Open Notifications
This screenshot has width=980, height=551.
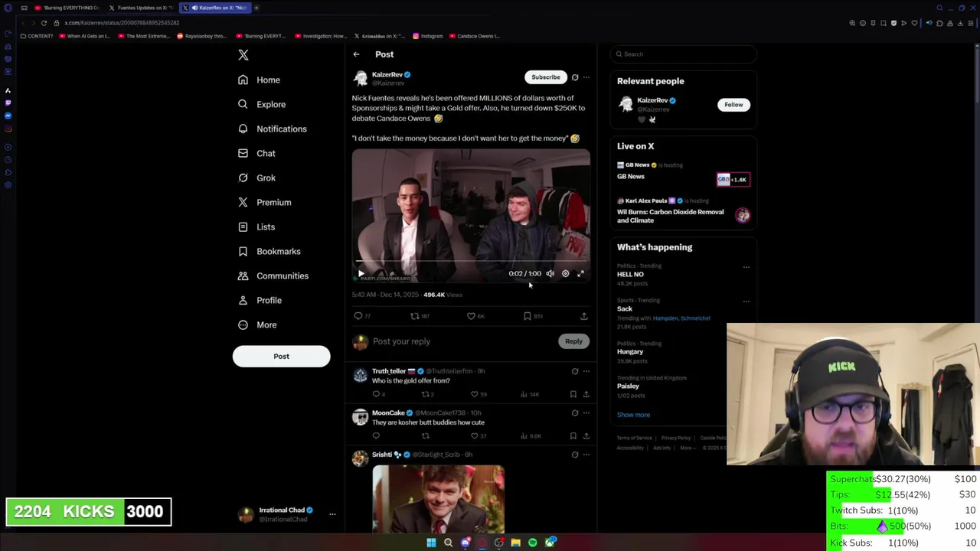[x=273, y=129]
